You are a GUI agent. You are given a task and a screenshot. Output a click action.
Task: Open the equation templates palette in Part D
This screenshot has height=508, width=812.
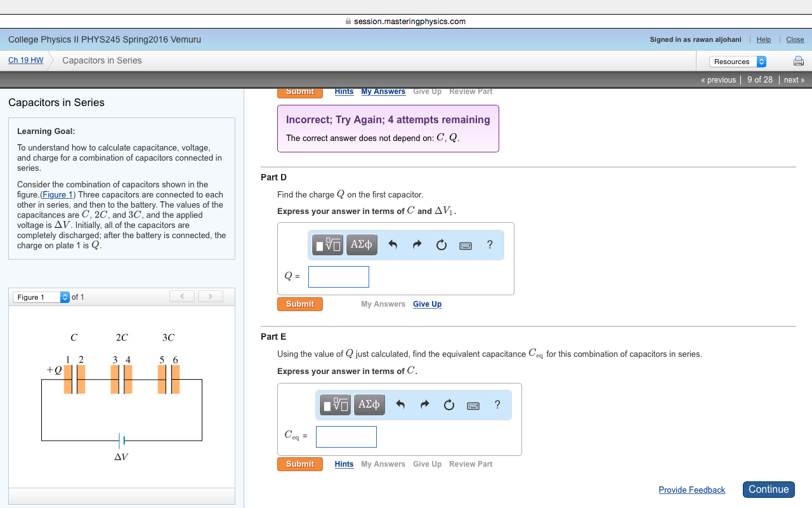tap(327, 244)
